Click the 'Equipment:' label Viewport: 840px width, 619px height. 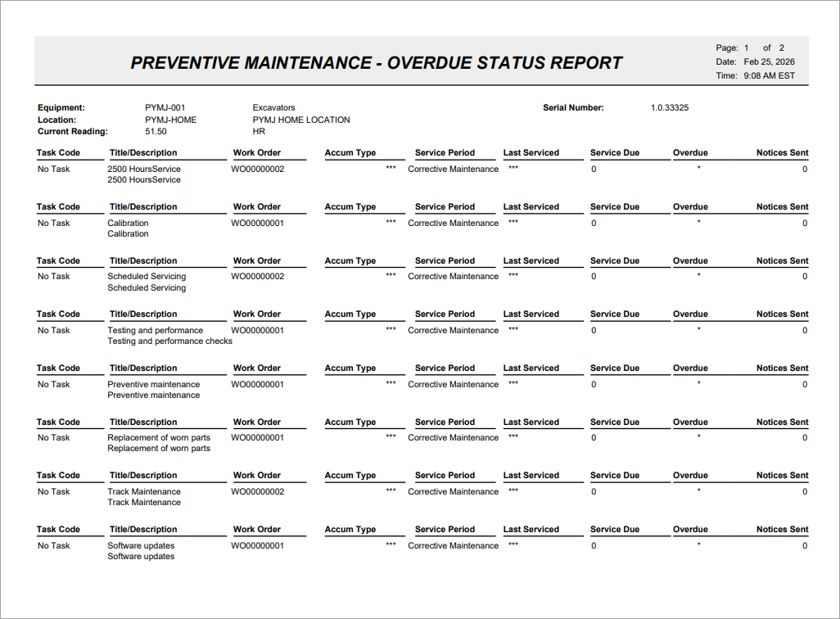pos(61,108)
